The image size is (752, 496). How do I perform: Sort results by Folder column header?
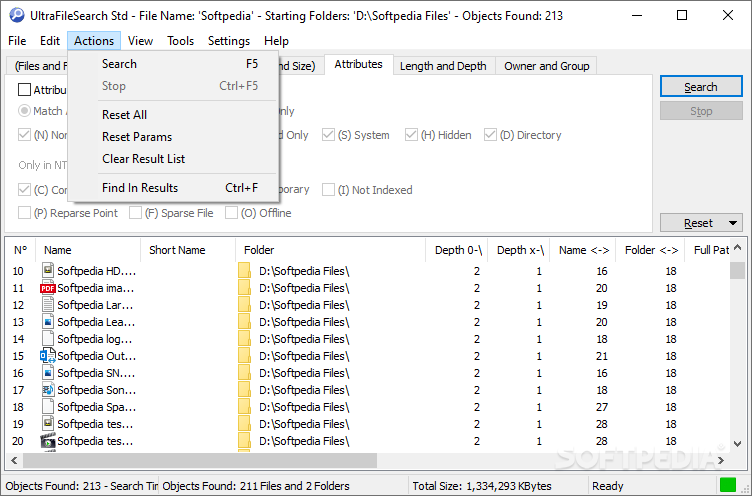331,250
